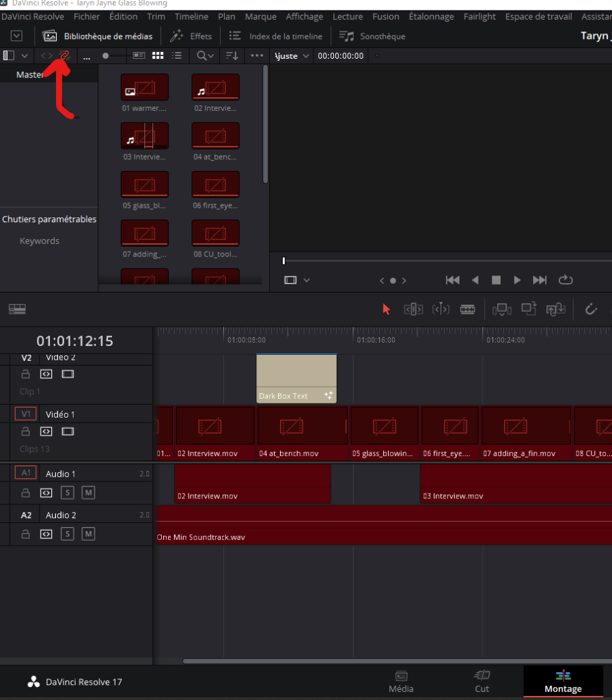Viewport: 612px width, 700px height.
Task: Select the arrow selection tool in timeline toolbar
Action: (x=386, y=309)
